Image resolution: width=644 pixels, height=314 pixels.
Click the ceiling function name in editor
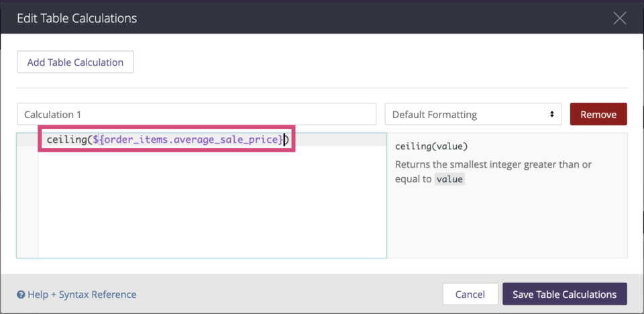pos(65,140)
